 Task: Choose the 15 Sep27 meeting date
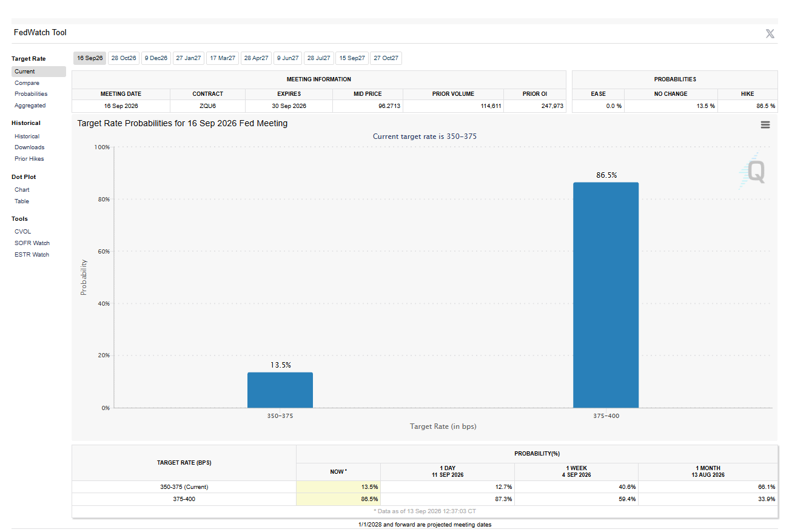[352, 58]
